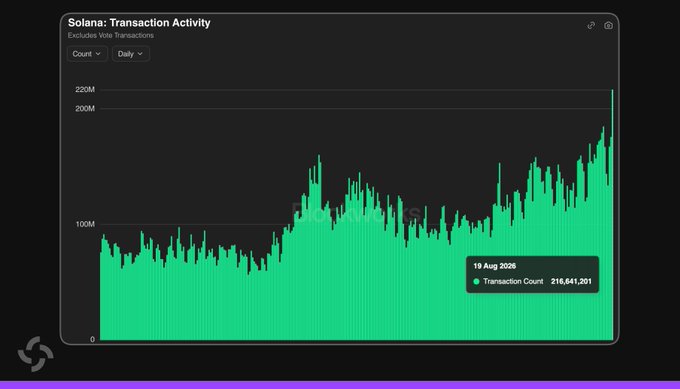Image resolution: width=680 pixels, height=389 pixels.
Task: Click the 220M axis label
Action: coord(85,89)
